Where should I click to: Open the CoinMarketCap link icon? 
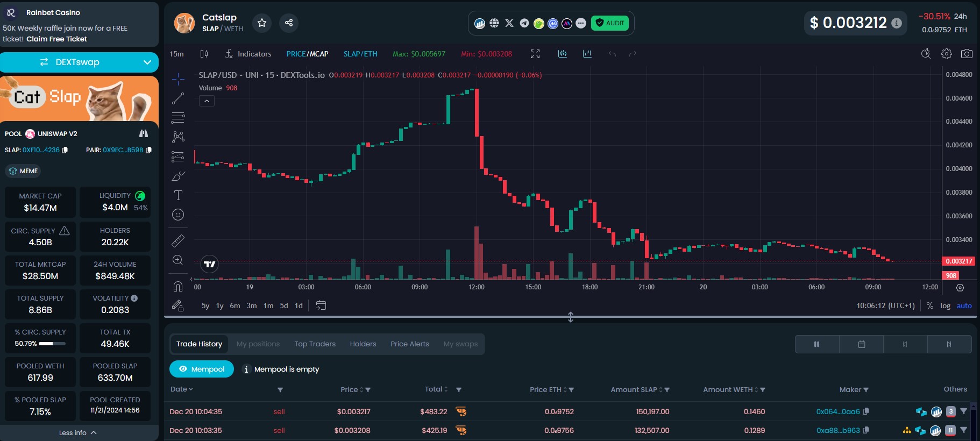553,23
